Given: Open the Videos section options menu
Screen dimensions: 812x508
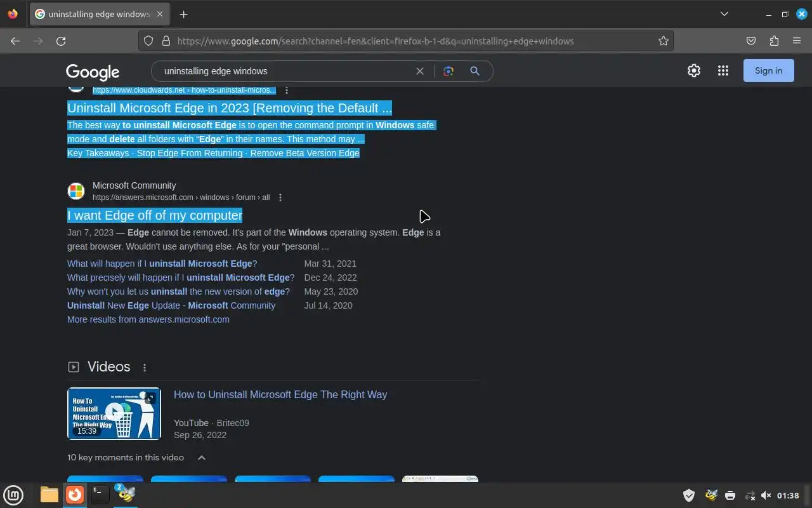Looking at the screenshot, I should pyautogui.click(x=145, y=368).
